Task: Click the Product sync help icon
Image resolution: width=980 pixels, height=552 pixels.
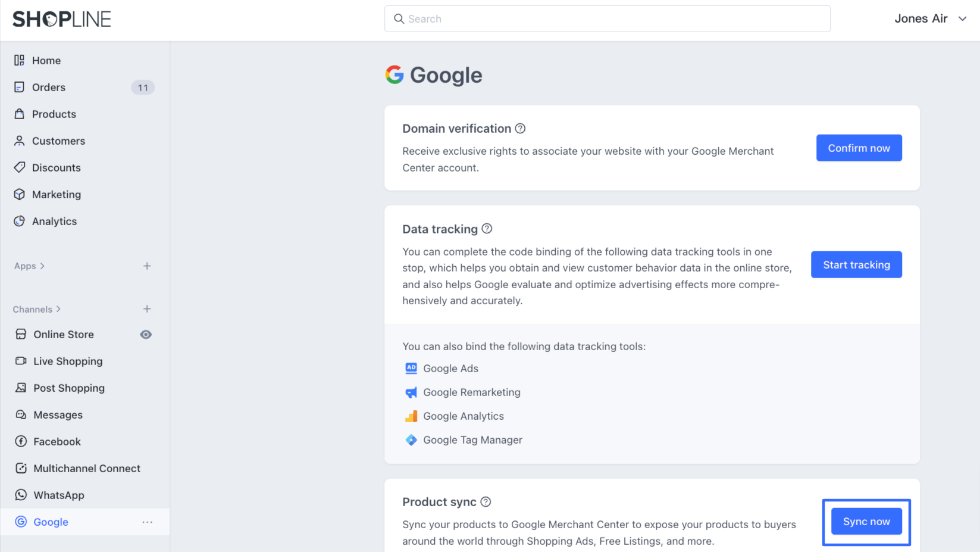Action: pyautogui.click(x=486, y=502)
